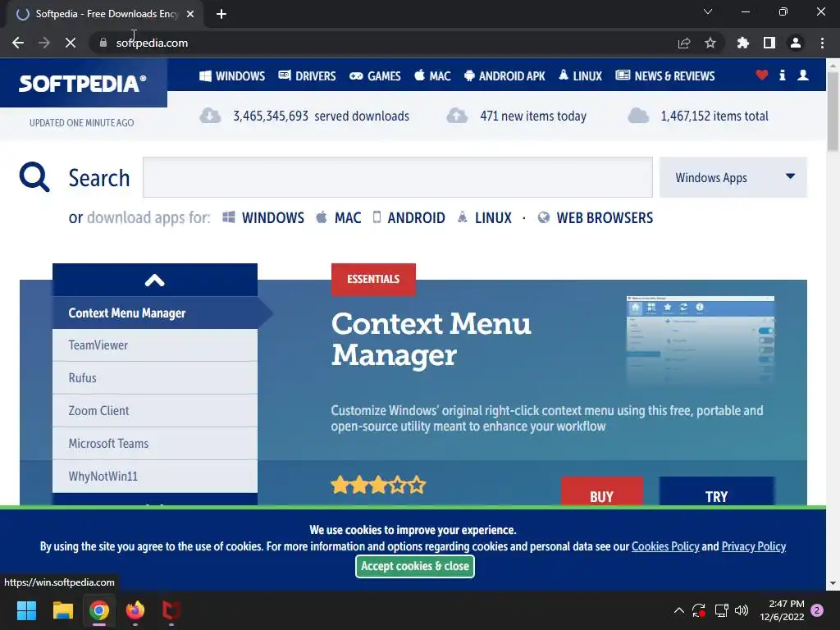
Task: Click the star rating for Context Menu Manager
Action: (x=378, y=486)
